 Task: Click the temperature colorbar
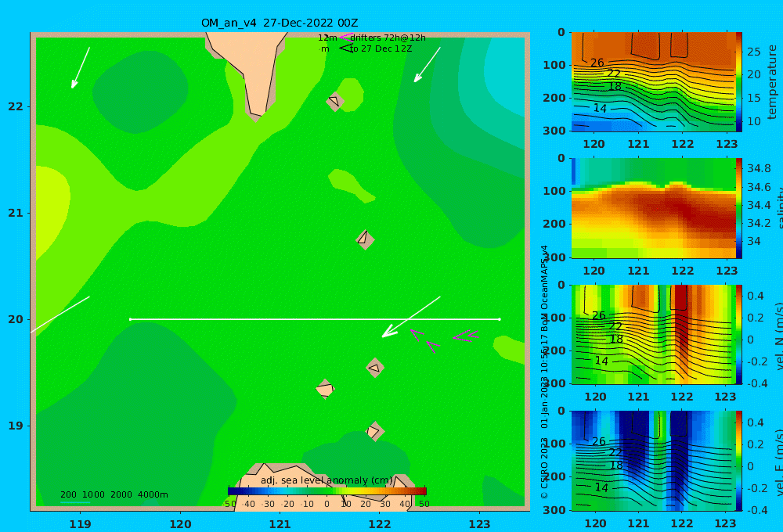pos(739,82)
